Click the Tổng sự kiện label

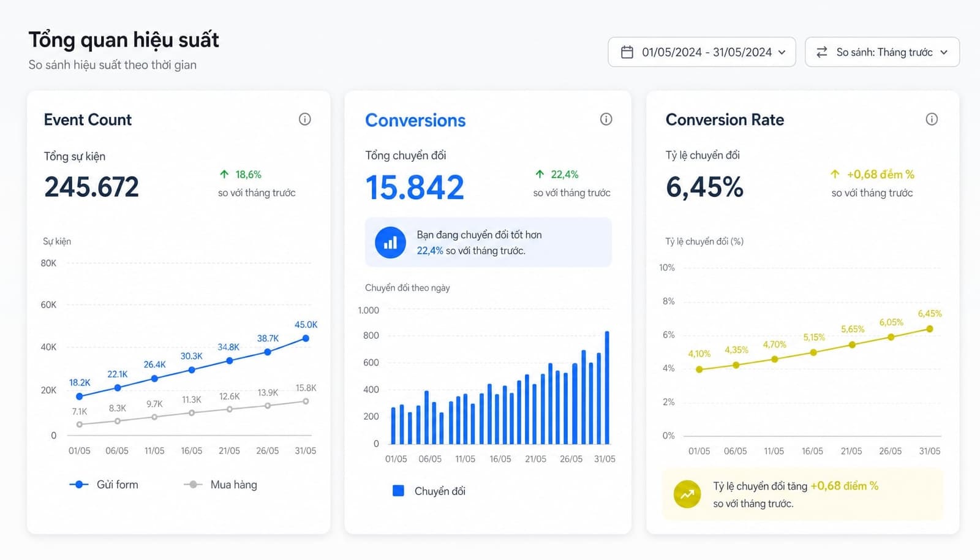[x=75, y=156]
